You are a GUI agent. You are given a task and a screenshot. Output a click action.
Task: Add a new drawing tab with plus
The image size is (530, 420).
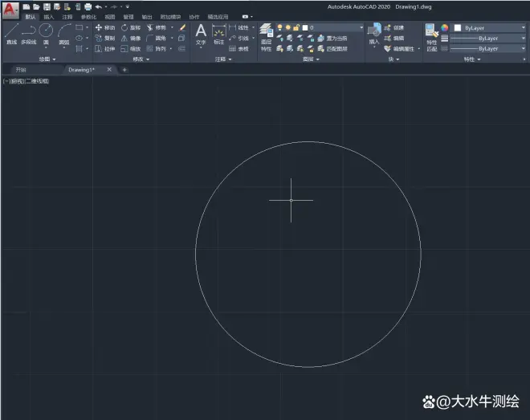tap(124, 70)
